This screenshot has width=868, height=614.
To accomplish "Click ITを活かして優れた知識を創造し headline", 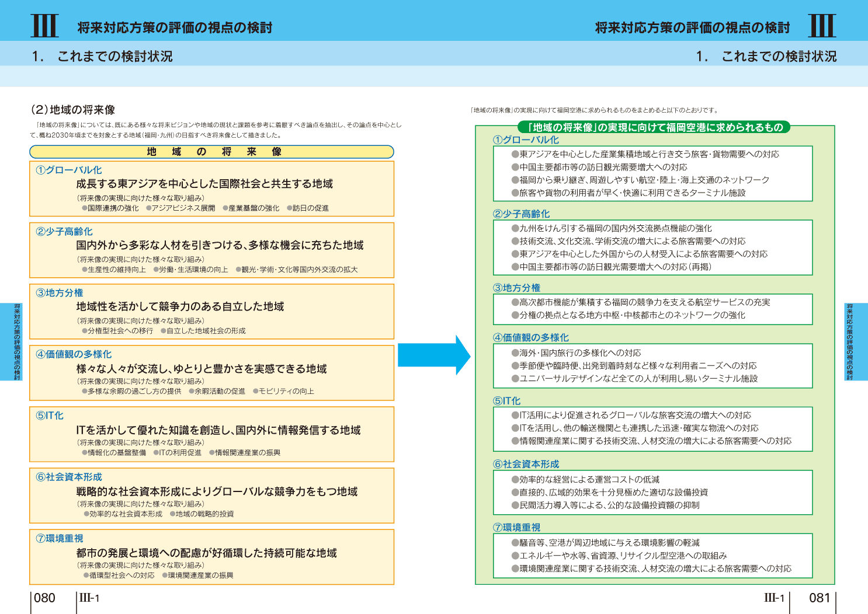I will pos(218,430).
